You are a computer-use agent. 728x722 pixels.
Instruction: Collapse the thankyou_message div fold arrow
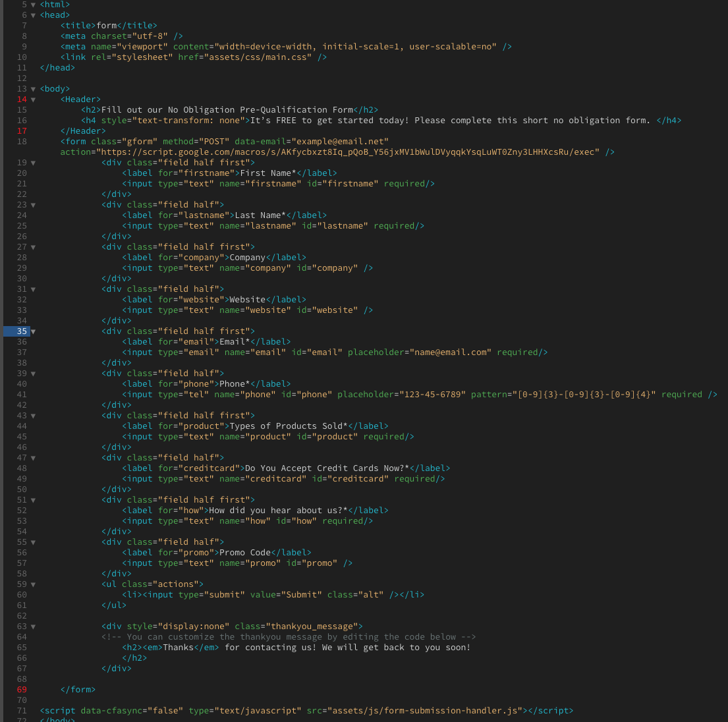(x=33, y=626)
